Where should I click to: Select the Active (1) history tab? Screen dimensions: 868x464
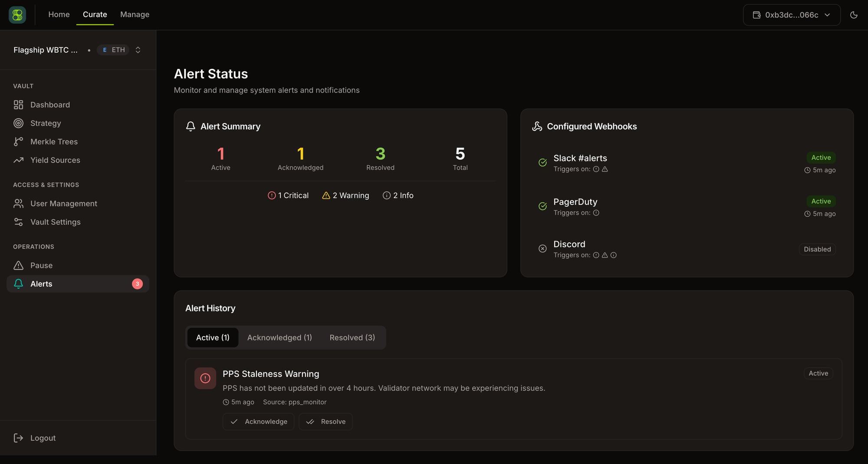(213, 337)
